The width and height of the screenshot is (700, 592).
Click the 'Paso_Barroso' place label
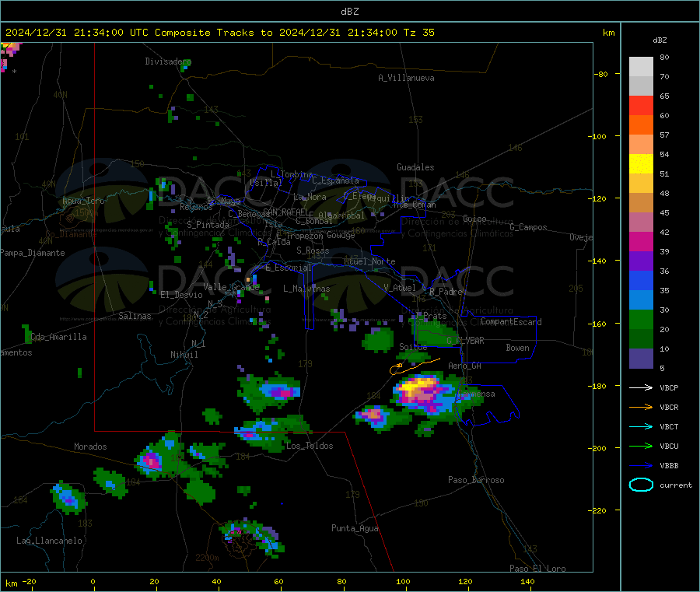tap(476, 480)
